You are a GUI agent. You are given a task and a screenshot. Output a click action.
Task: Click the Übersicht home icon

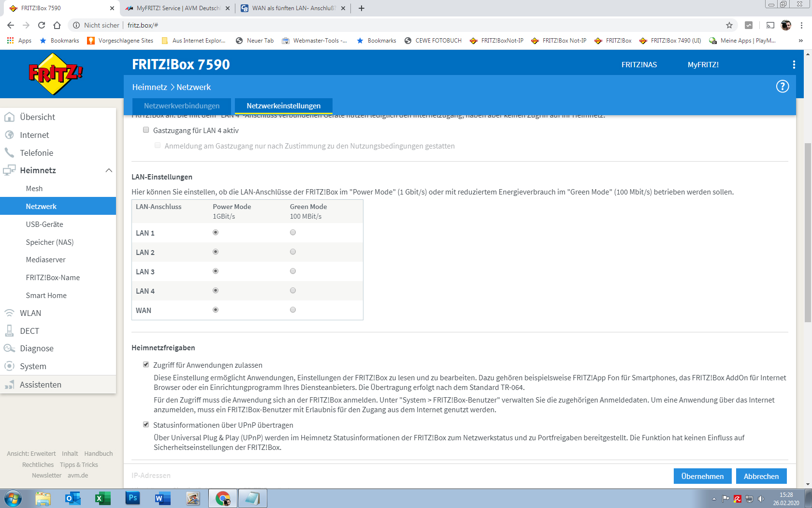pos(9,117)
